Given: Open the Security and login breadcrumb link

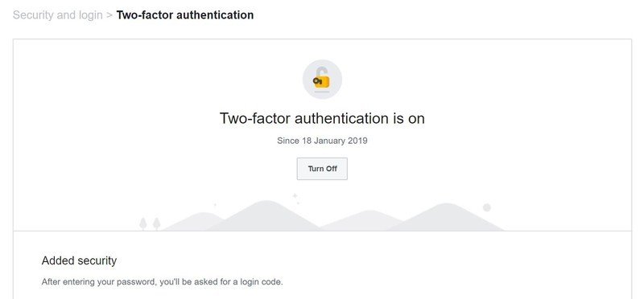Looking at the screenshot, I should [x=57, y=15].
